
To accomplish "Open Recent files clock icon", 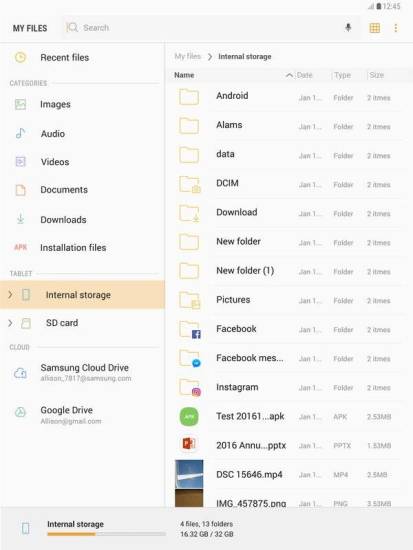I will pos(20,57).
